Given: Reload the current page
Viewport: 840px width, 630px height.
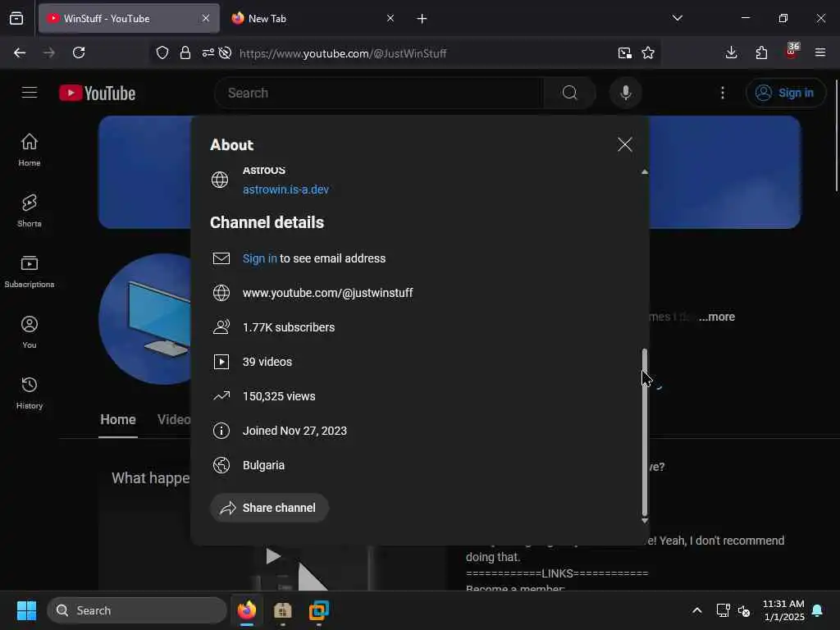Looking at the screenshot, I should 79,52.
